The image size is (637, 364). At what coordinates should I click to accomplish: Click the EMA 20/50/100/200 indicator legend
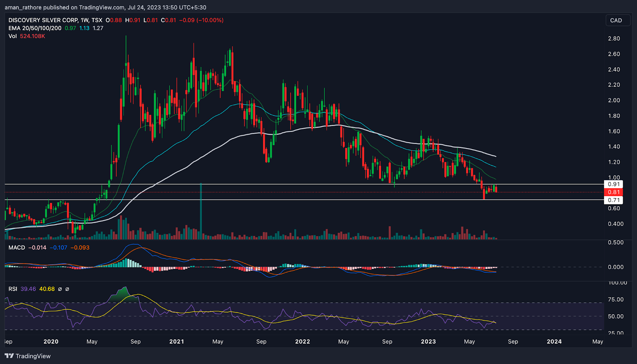(35, 28)
